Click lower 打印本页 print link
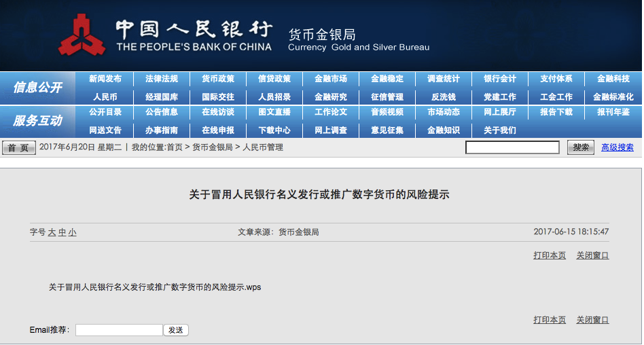This screenshot has width=644, height=345. pyautogui.click(x=550, y=320)
